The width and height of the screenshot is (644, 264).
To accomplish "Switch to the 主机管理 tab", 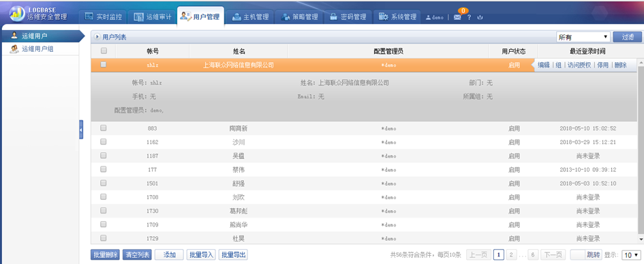I will tap(251, 17).
